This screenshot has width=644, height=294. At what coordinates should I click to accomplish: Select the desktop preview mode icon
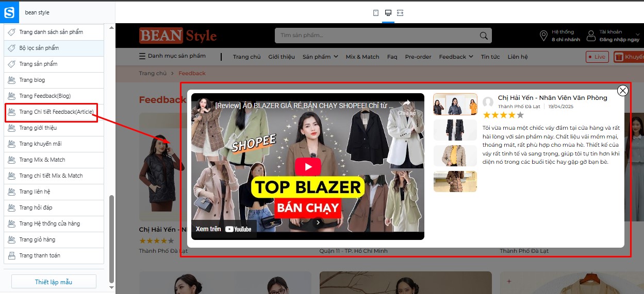pos(388,13)
